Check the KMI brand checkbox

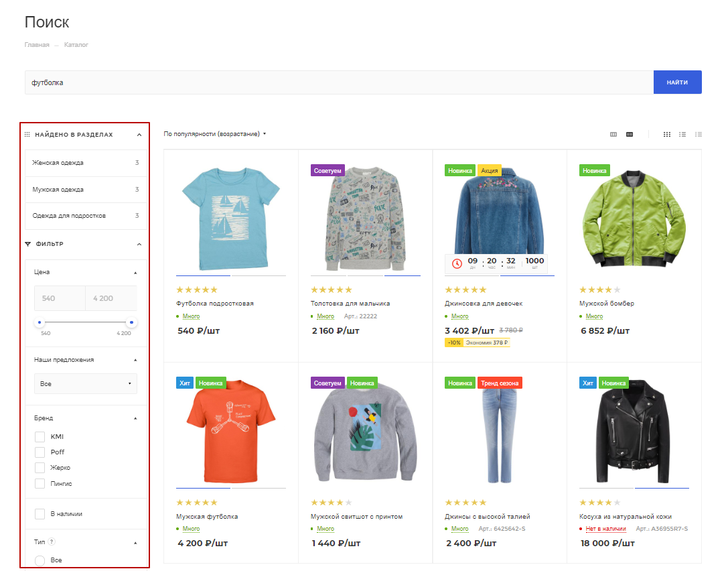(40, 437)
